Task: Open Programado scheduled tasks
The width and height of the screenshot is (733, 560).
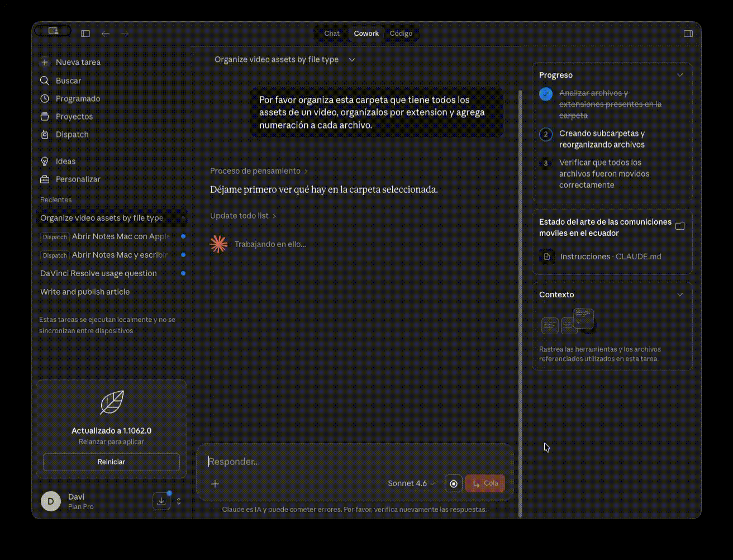Action: coord(78,98)
